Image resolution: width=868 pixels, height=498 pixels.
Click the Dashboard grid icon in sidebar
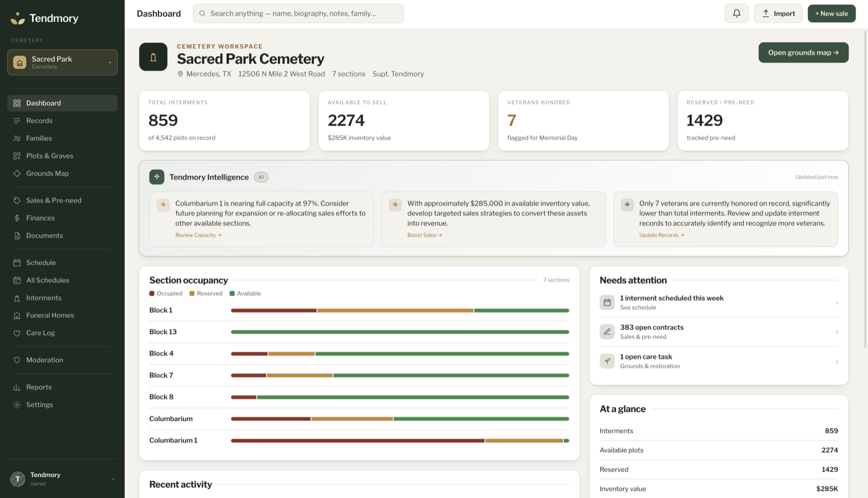coord(17,103)
